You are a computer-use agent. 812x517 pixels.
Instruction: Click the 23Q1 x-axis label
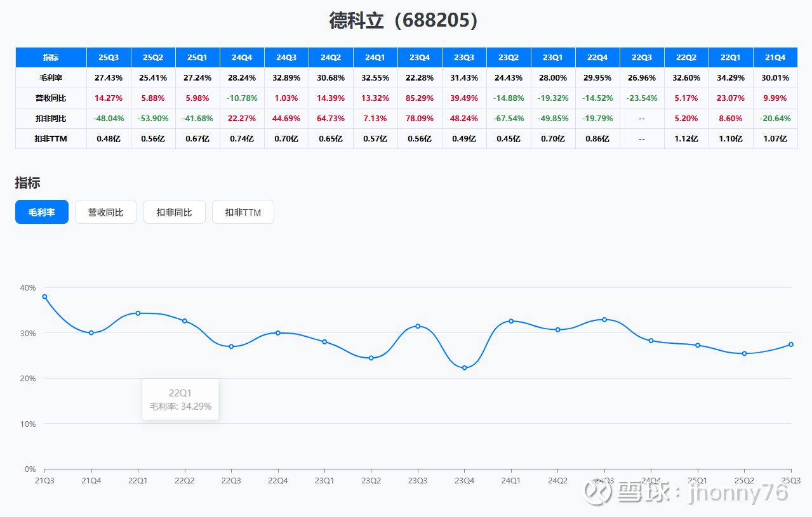[324, 481]
